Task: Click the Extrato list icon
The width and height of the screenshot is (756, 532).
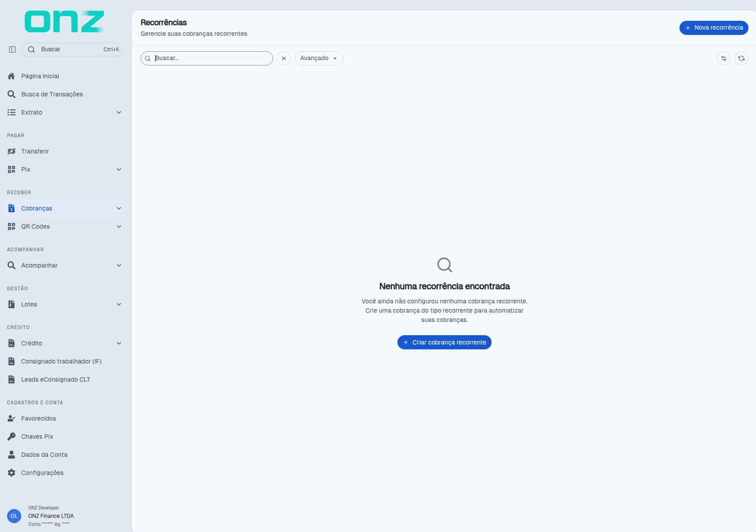Action: (x=11, y=112)
